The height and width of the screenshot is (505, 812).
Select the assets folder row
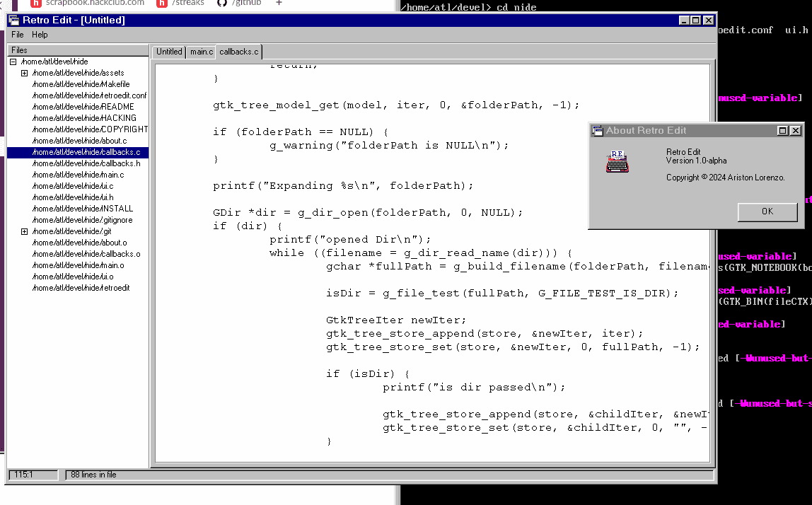point(78,73)
